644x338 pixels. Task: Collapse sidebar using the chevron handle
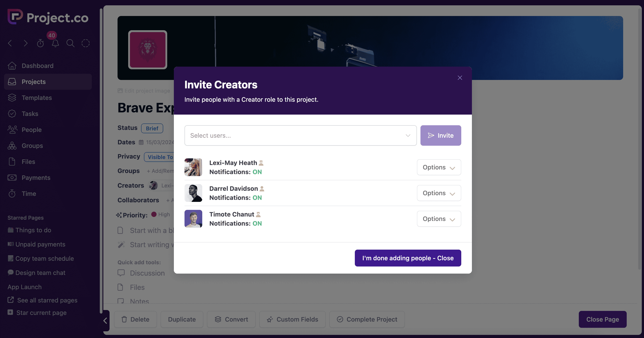106,320
